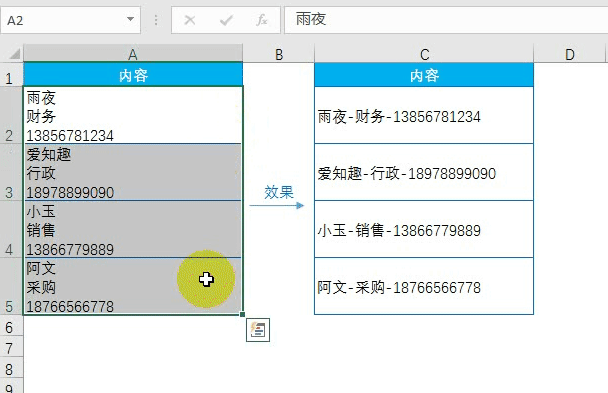Select the blue 内容 header cell in column C
The height and width of the screenshot is (393, 608).
point(424,75)
